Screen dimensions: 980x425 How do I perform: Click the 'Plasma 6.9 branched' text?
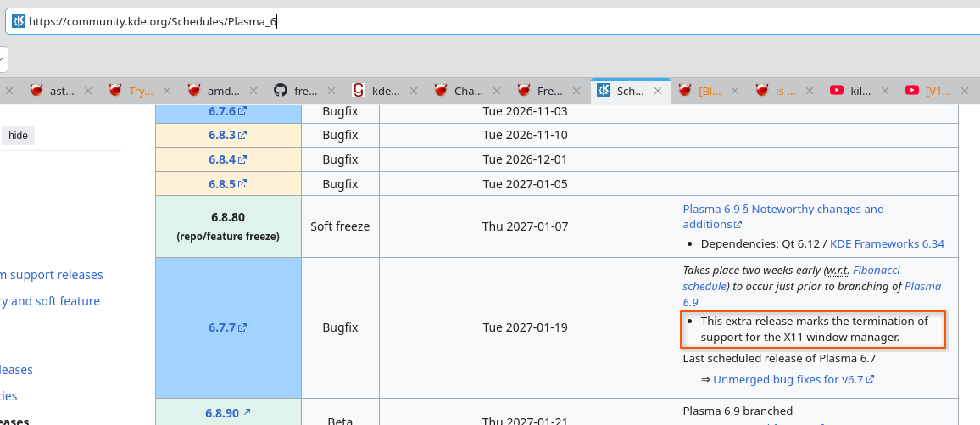point(738,411)
